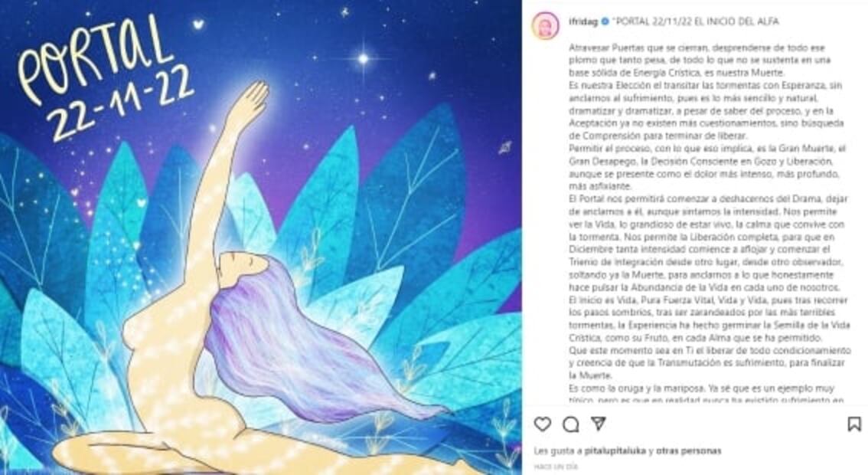Click the 'Hace un día' timestamp

pos(556,467)
